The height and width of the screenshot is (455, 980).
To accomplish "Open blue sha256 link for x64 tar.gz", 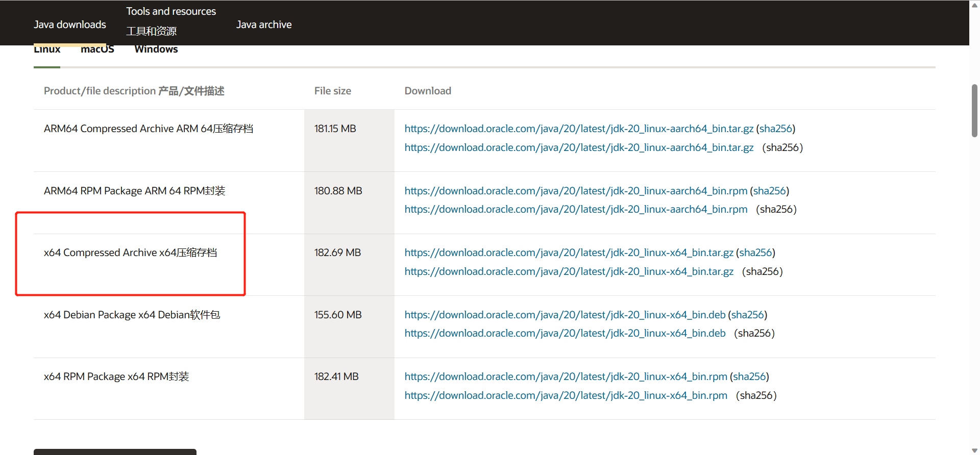I will pyautogui.click(x=755, y=252).
